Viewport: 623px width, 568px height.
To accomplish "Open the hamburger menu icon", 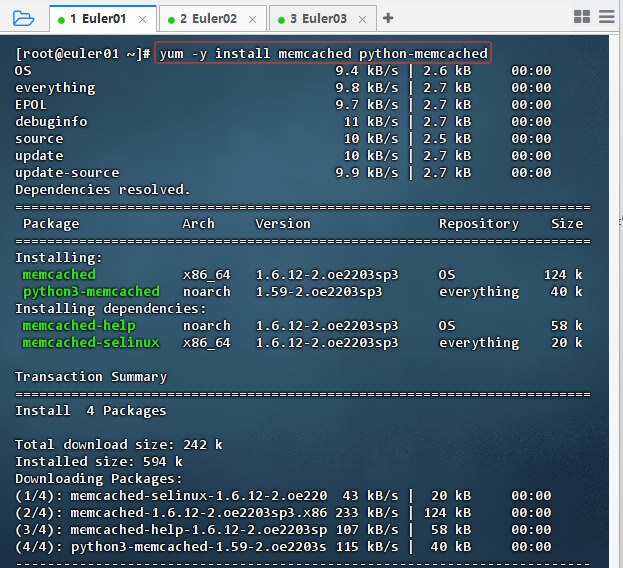I will click(607, 17).
